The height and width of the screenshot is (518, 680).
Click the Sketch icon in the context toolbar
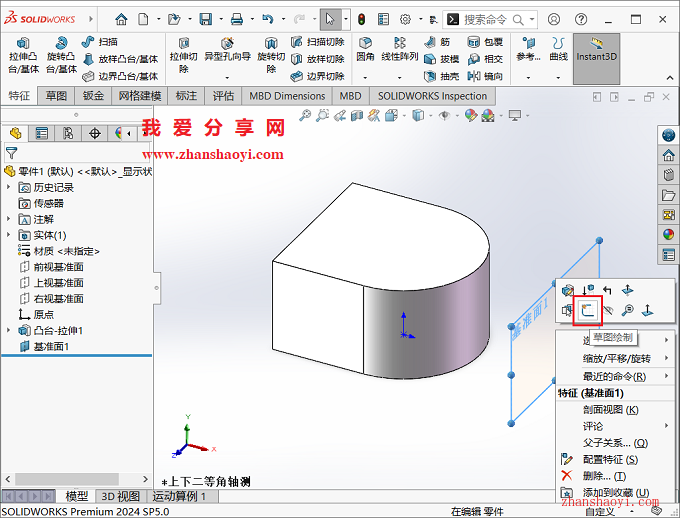coord(587,311)
